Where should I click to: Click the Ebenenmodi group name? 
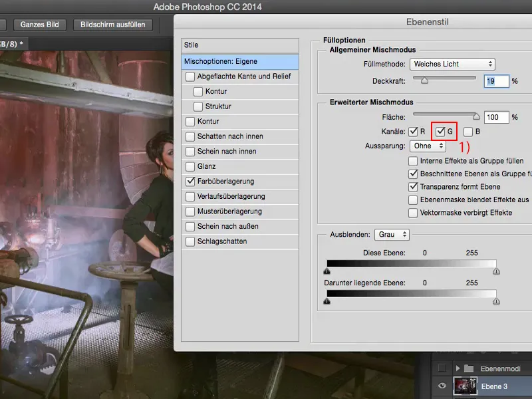(x=500, y=368)
